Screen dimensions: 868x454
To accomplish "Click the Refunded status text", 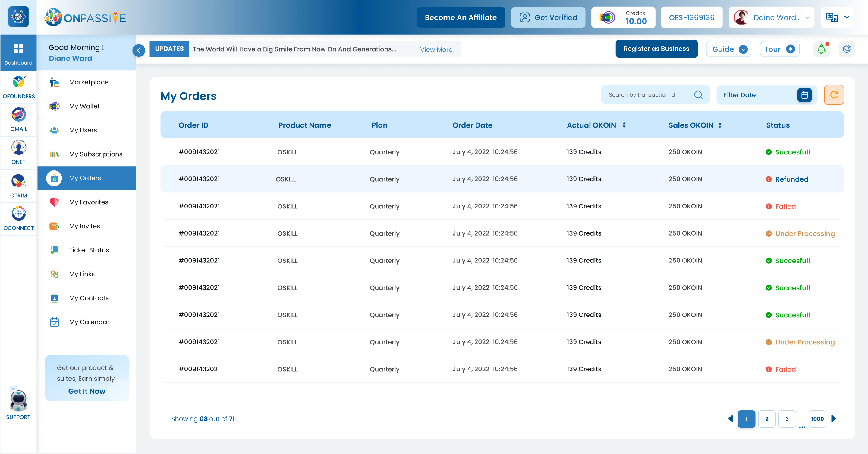I will (x=791, y=179).
